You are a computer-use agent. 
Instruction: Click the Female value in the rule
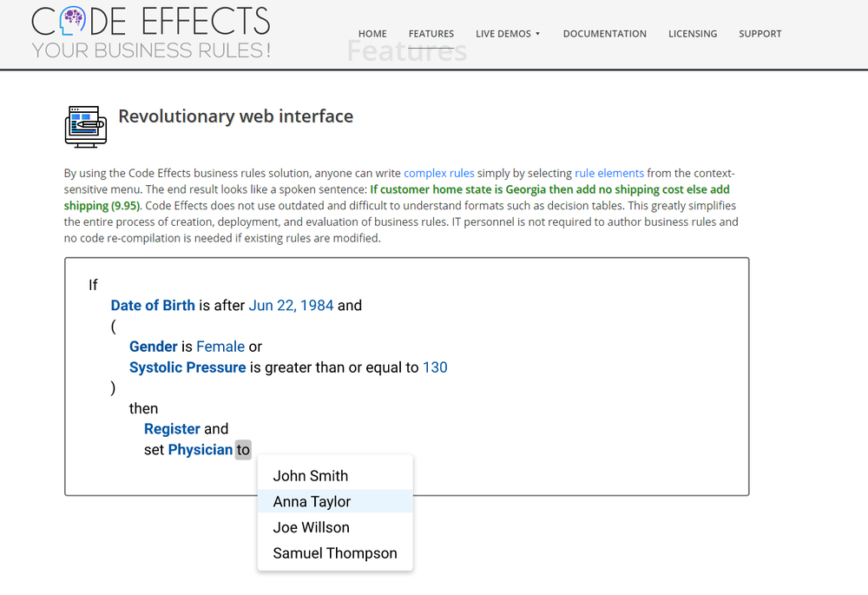click(x=220, y=346)
